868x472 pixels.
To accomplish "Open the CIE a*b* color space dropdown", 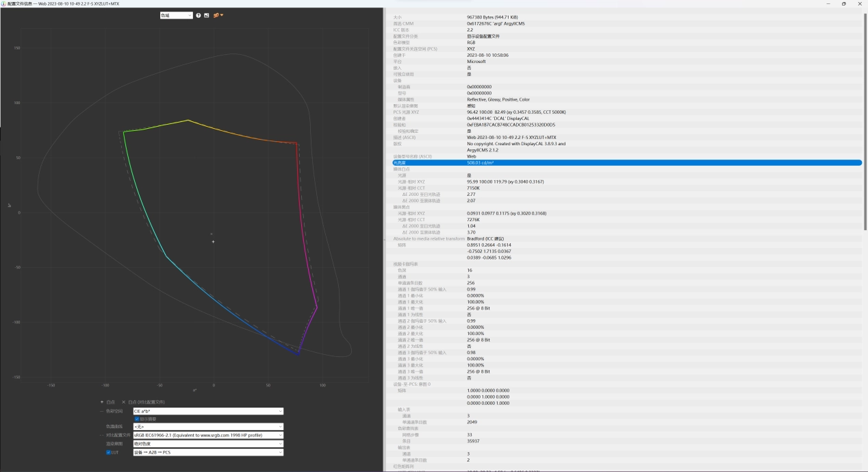I will [208, 411].
